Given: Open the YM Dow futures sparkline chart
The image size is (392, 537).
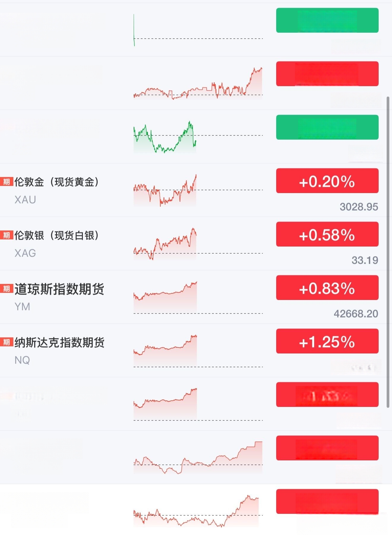Looking at the screenshot, I should point(198,297).
